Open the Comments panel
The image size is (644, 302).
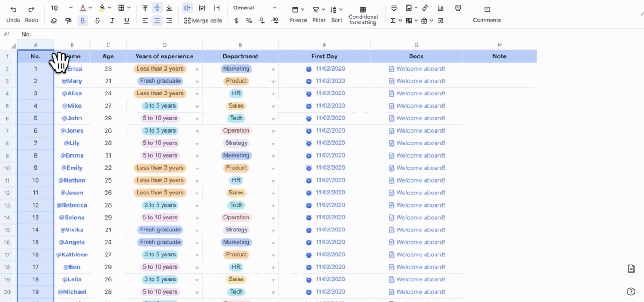(487, 14)
